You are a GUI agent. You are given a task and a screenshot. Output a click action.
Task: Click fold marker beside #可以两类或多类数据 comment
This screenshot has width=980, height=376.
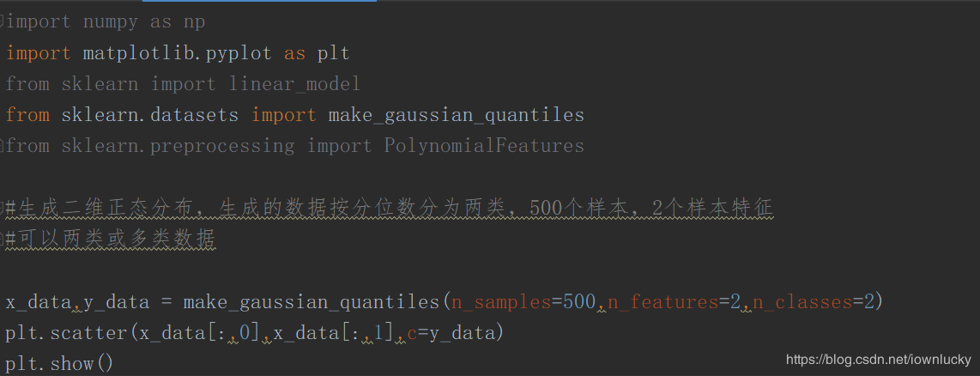[3, 239]
